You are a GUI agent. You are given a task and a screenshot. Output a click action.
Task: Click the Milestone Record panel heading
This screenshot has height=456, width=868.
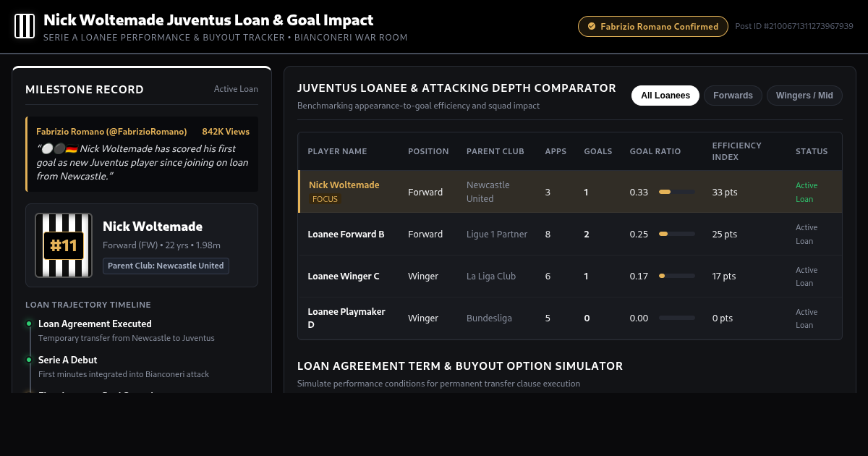point(85,89)
